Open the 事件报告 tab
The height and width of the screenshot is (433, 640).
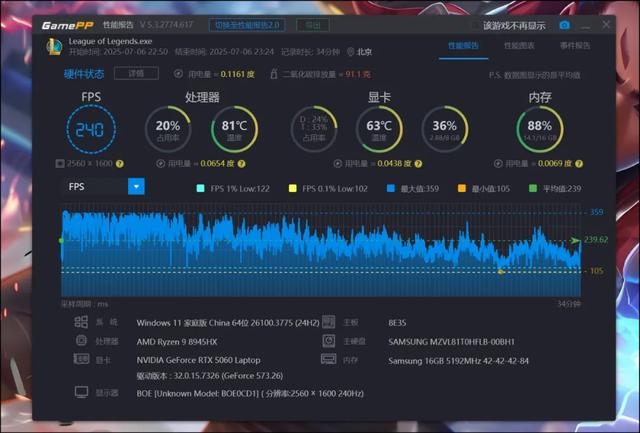pyautogui.click(x=575, y=45)
